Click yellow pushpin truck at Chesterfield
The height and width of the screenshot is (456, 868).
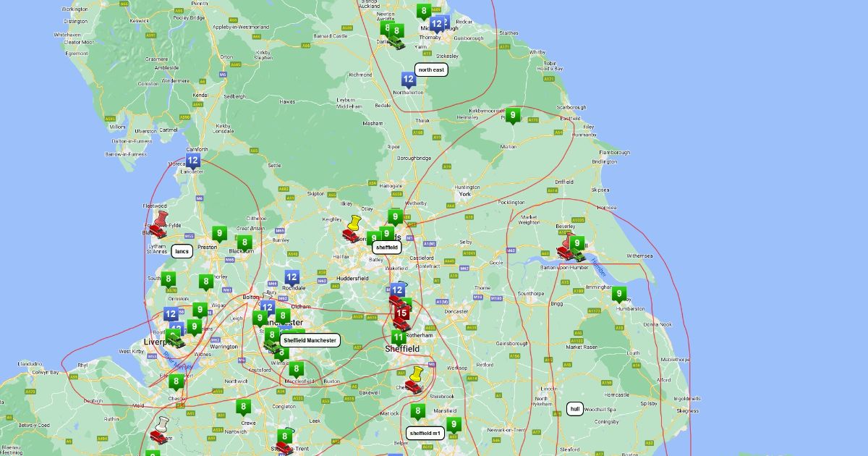coord(414,380)
